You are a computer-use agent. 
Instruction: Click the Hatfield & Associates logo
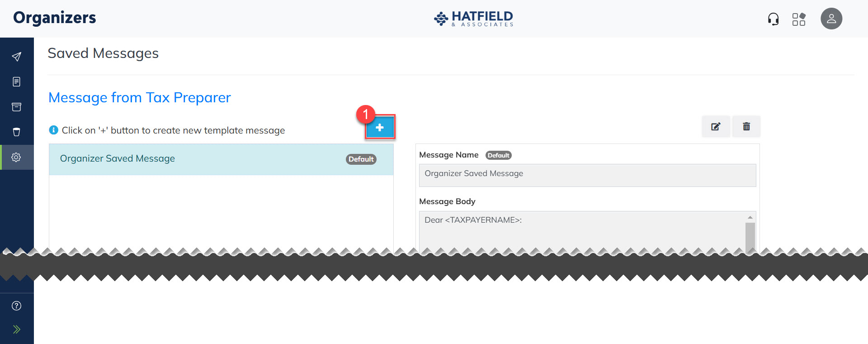point(473,19)
